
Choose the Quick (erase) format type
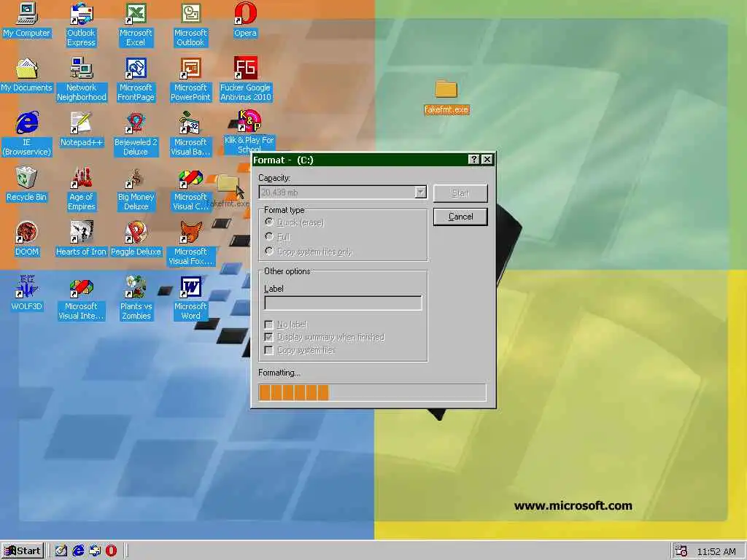coord(269,222)
